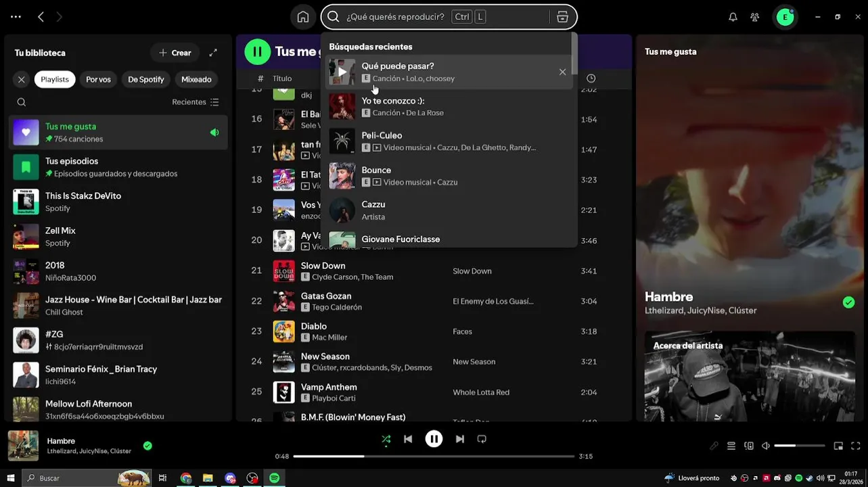Open recent search Yo te conozco :):
Viewport: 868px width, 487px height.
(448, 106)
